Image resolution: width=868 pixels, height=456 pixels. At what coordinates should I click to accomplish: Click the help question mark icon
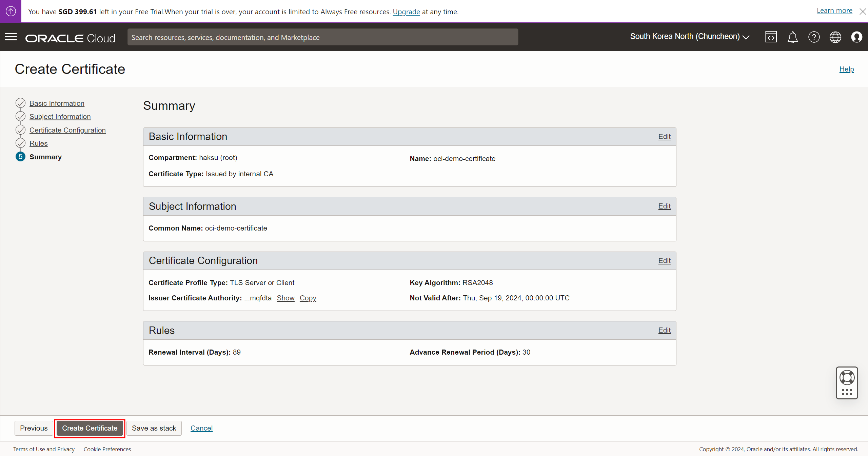click(x=814, y=37)
